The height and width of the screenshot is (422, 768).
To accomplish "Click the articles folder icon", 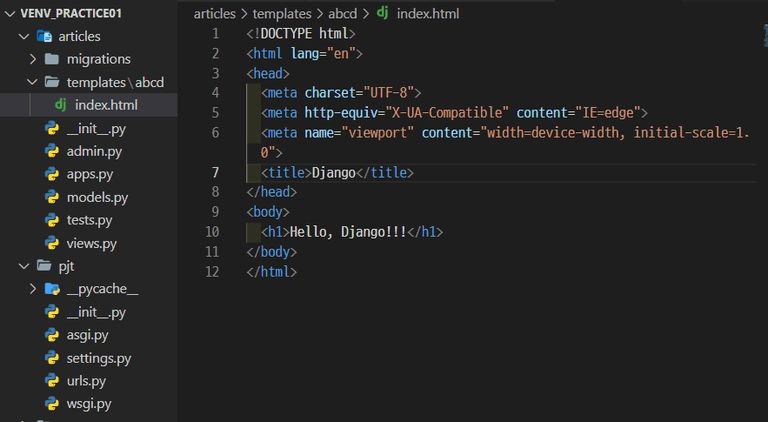I will [45, 36].
